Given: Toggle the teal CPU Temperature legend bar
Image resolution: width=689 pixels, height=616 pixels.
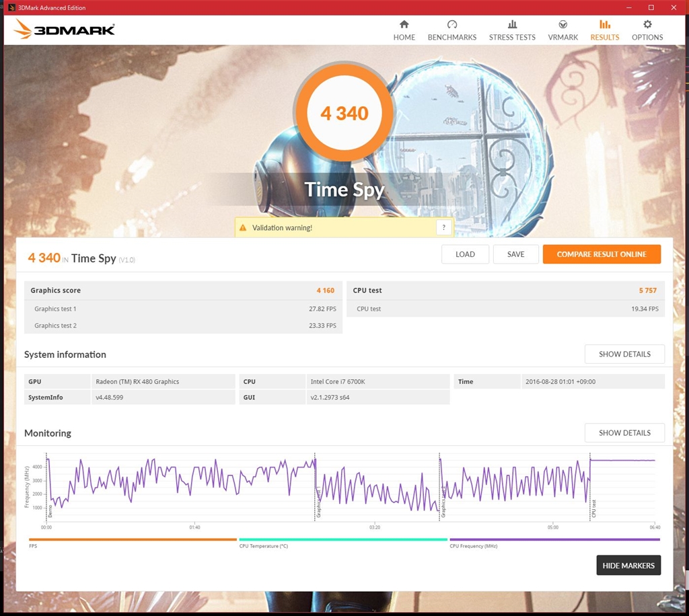Looking at the screenshot, I should 343,539.
